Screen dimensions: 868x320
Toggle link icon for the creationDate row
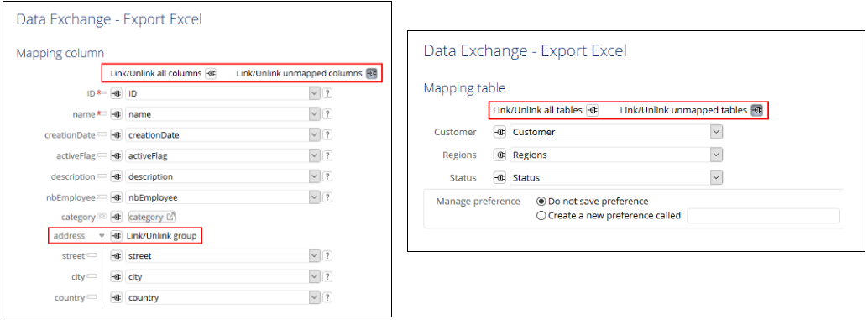[116, 135]
